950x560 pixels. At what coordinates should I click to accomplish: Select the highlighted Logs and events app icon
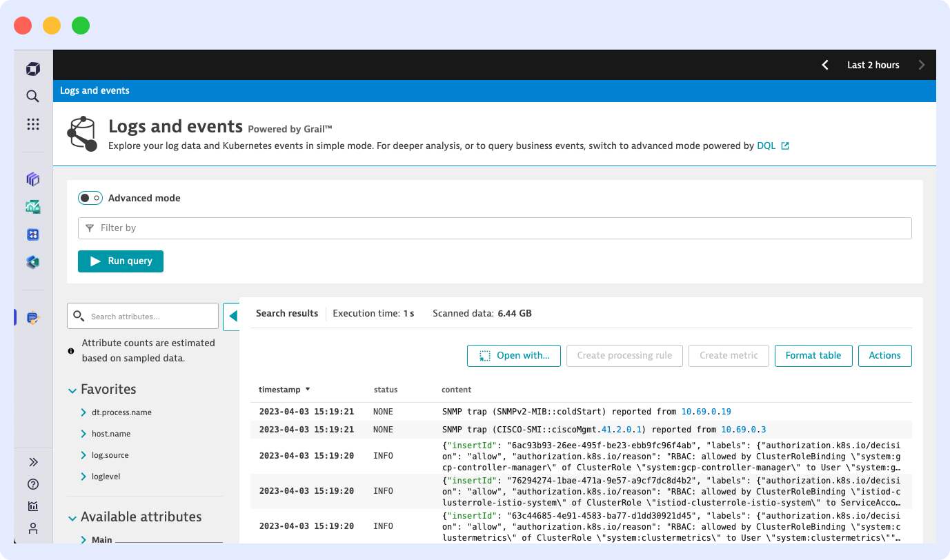coord(32,317)
